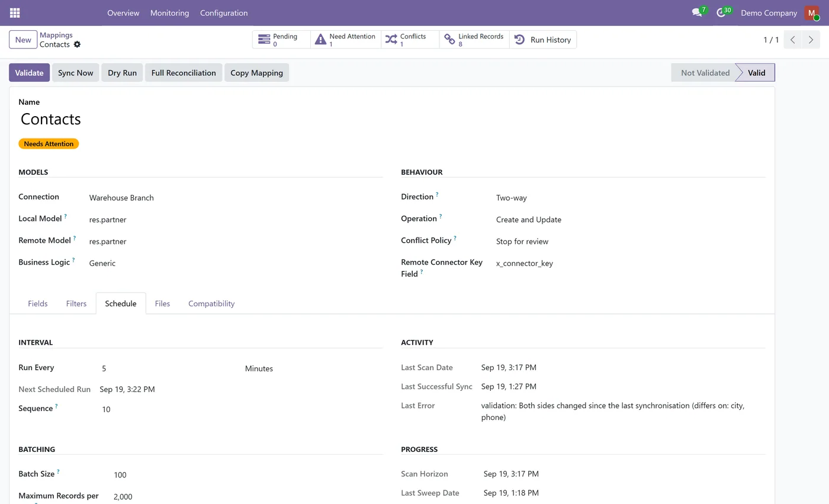Image resolution: width=829 pixels, height=504 pixels.
Task: Click Next Scheduled Run Sep 19, 3:22 PM
Action: [127, 389]
